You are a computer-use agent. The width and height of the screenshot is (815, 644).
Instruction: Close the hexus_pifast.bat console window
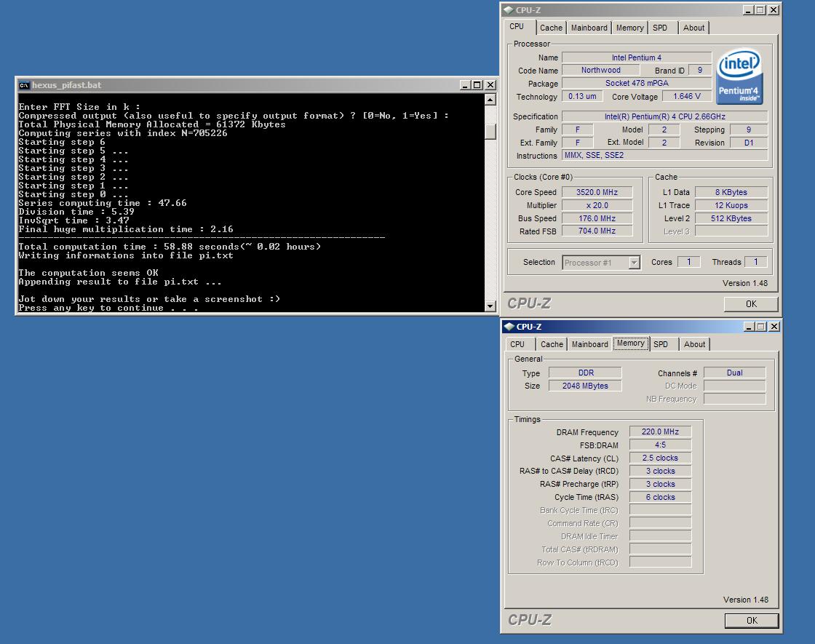click(490, 85)
